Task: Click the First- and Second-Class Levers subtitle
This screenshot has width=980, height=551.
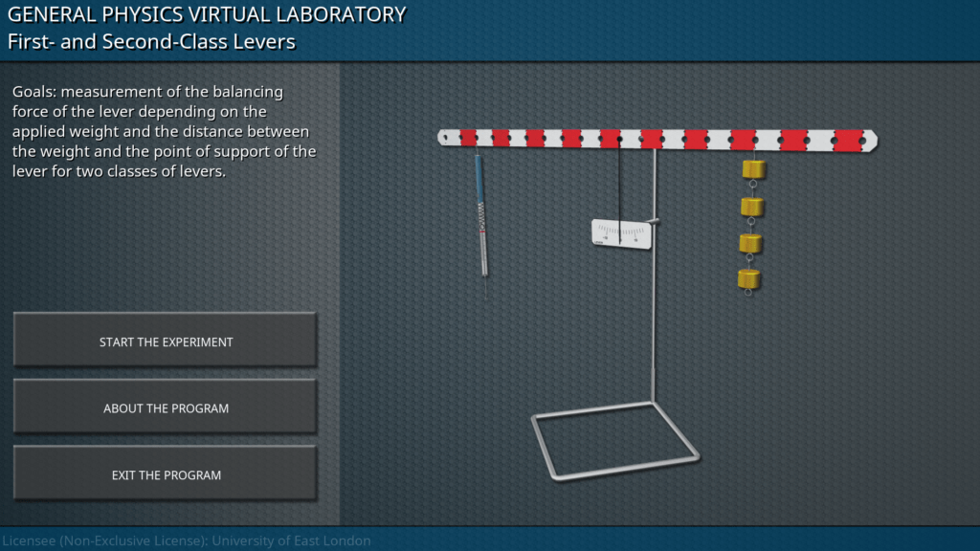Action: 151,41
